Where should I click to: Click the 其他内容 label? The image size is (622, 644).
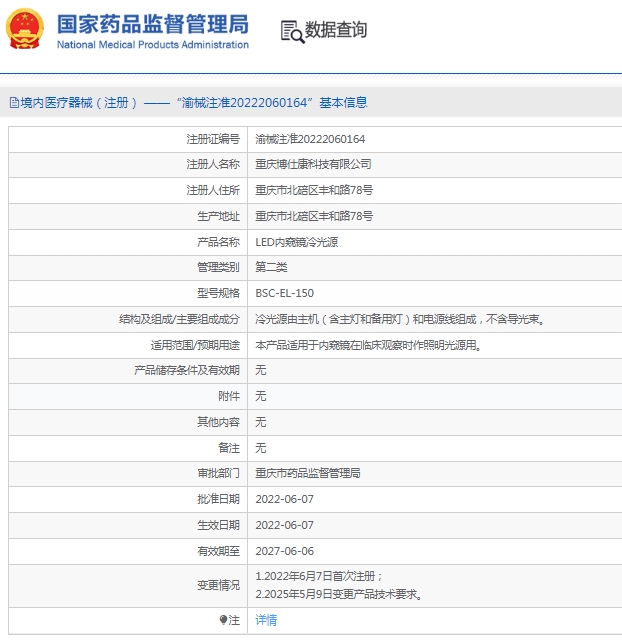coord(218,422)
